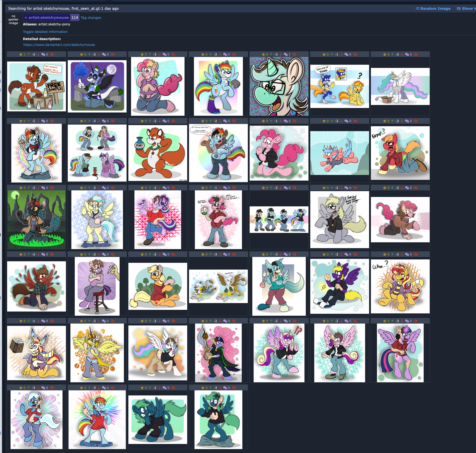Click the Random Image shuffle icon
Viewport: 476px width, 453px height.
[417, 8]
